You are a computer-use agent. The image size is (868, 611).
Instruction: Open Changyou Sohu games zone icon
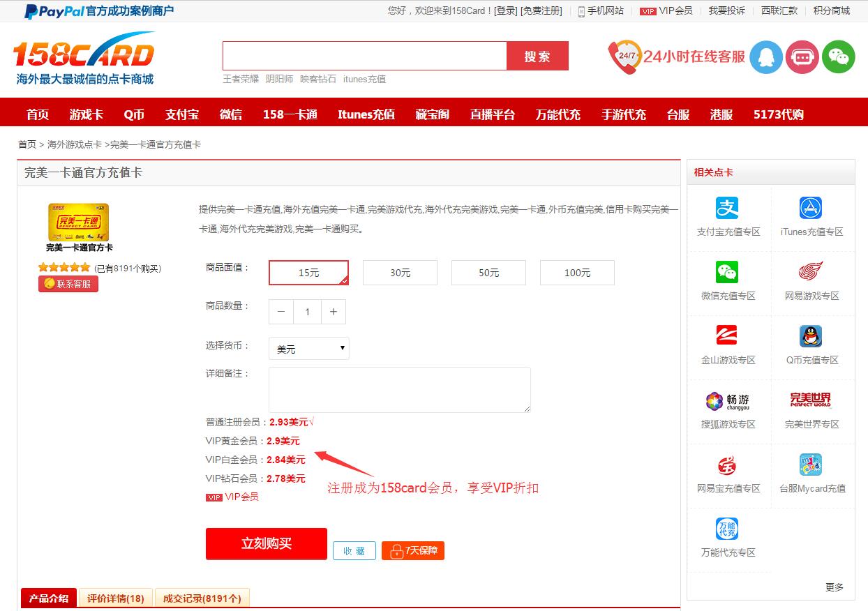(728, 401)
